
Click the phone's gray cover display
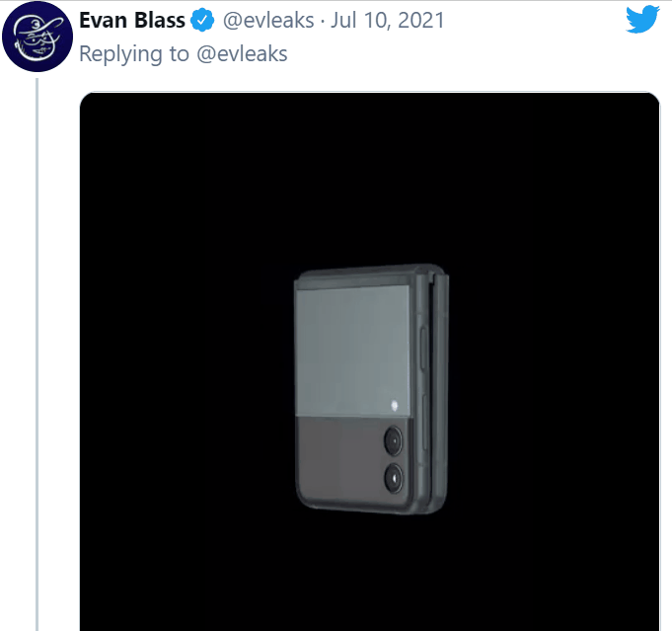point(353,351)
